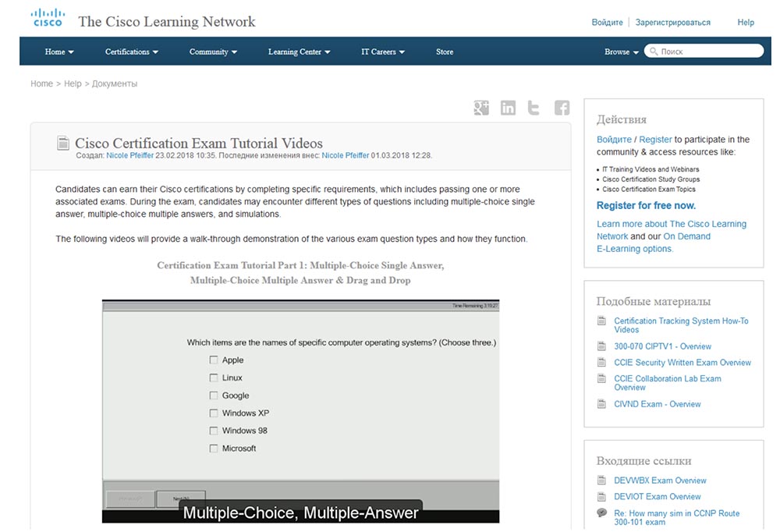780x532 pixels.
Task: Click Register link in the Действия panel
Action: [655, 140]
